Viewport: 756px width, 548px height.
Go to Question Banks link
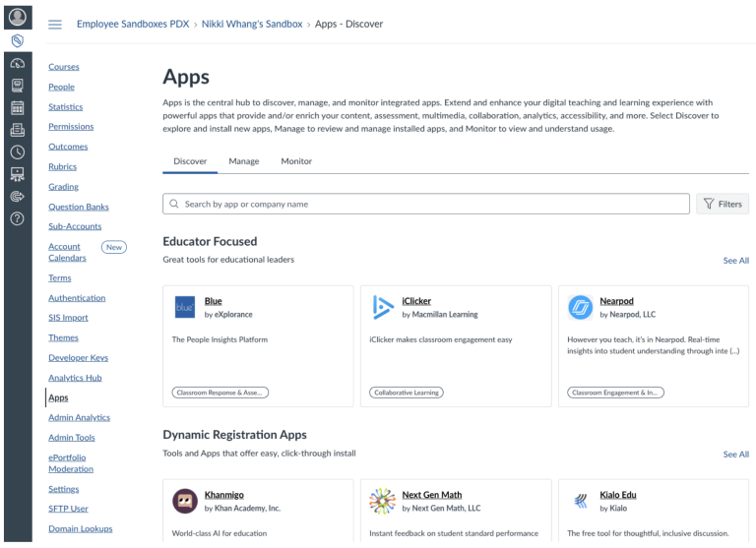[79, 207]
